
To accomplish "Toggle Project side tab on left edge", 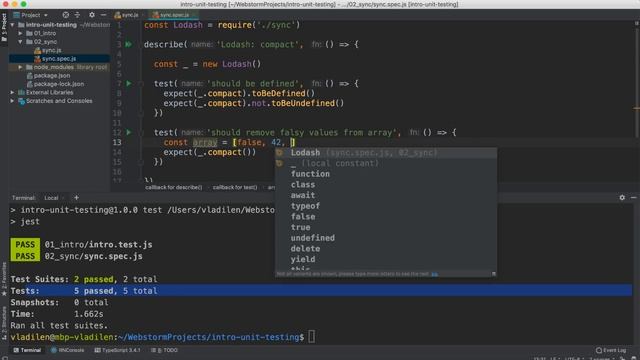I will pos(4,27).
